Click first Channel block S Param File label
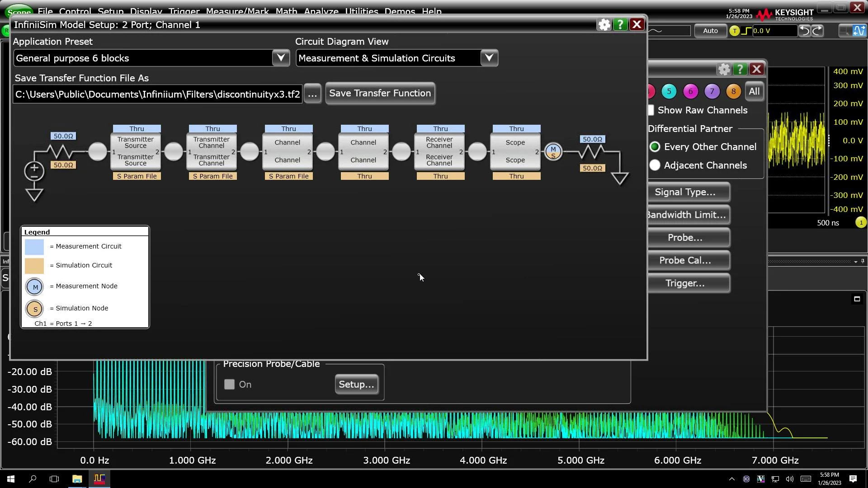 289,176
